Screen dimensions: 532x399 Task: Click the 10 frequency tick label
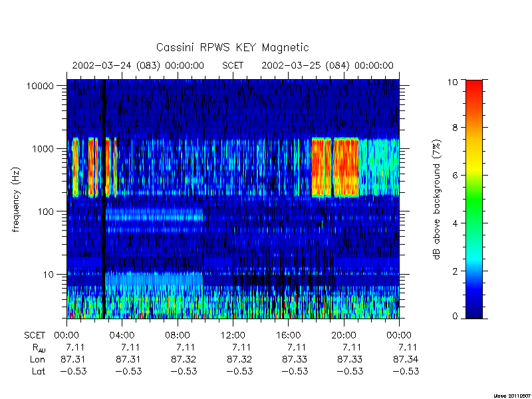tap(48, 275)
